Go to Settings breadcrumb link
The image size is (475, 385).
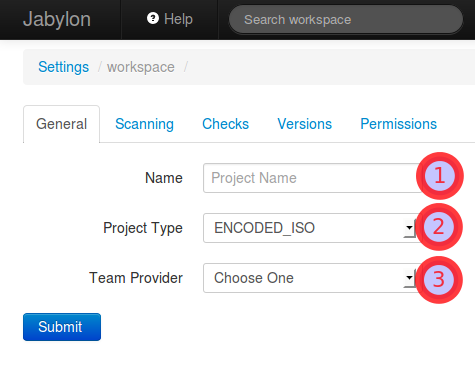(63, 67)
